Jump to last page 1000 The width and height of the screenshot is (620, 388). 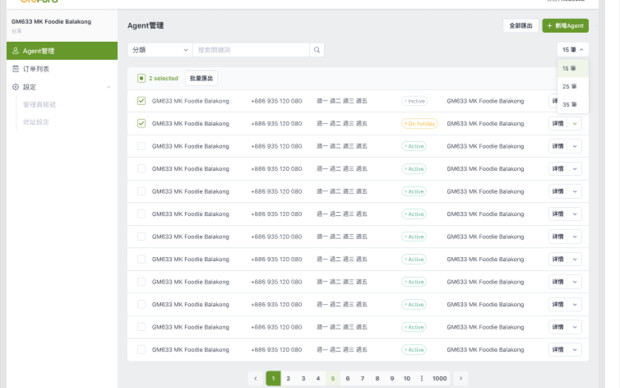(x=440, y=379)
